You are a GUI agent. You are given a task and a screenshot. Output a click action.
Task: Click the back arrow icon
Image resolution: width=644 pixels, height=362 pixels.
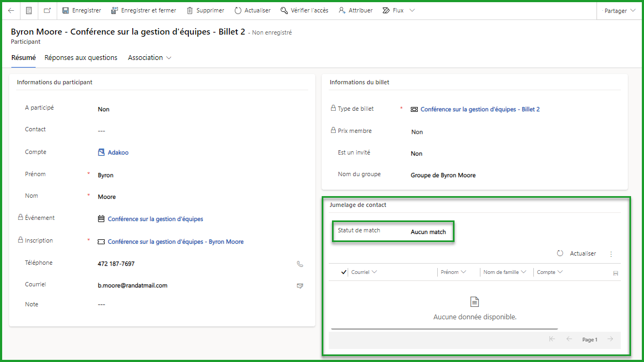(11, 10)
